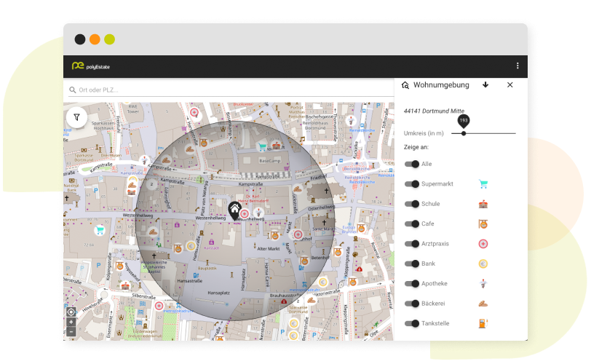
Task: Click the Supermarkt shopping cart icon
Action: [483, 184]
